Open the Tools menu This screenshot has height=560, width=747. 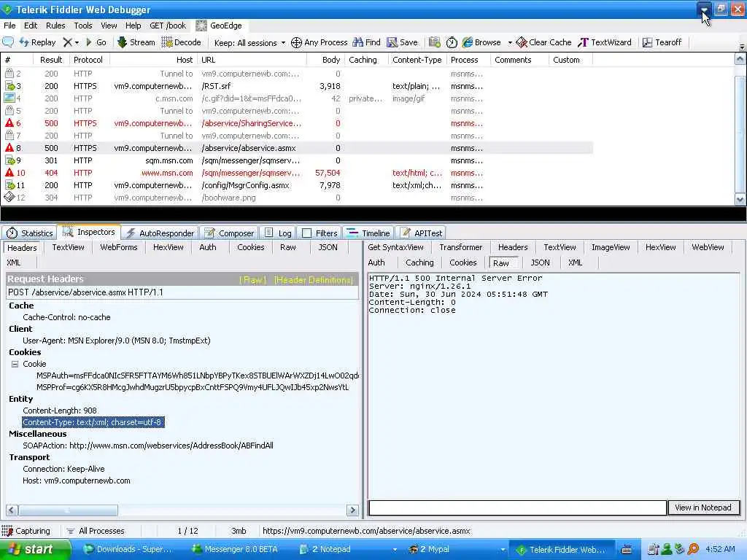click(x=83, y=26)
